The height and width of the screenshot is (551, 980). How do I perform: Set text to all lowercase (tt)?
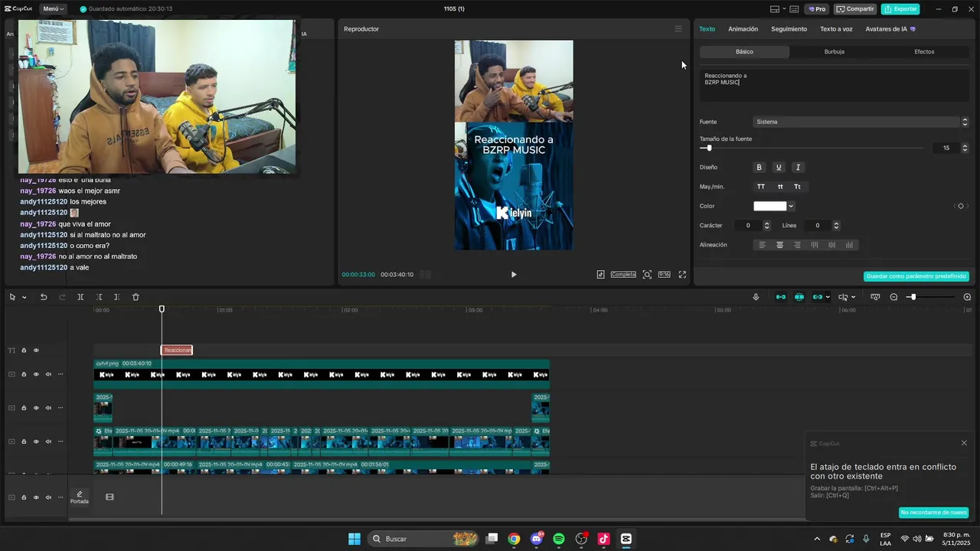point(780,187)
